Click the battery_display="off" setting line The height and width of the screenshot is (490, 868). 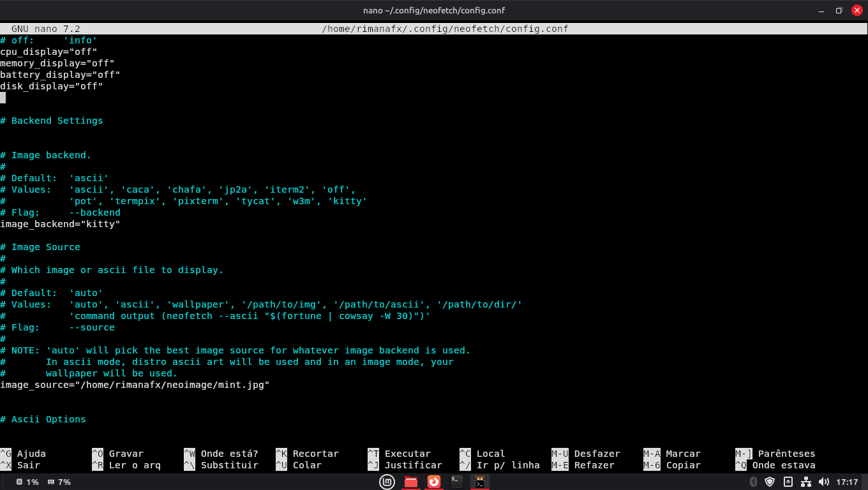60,75
